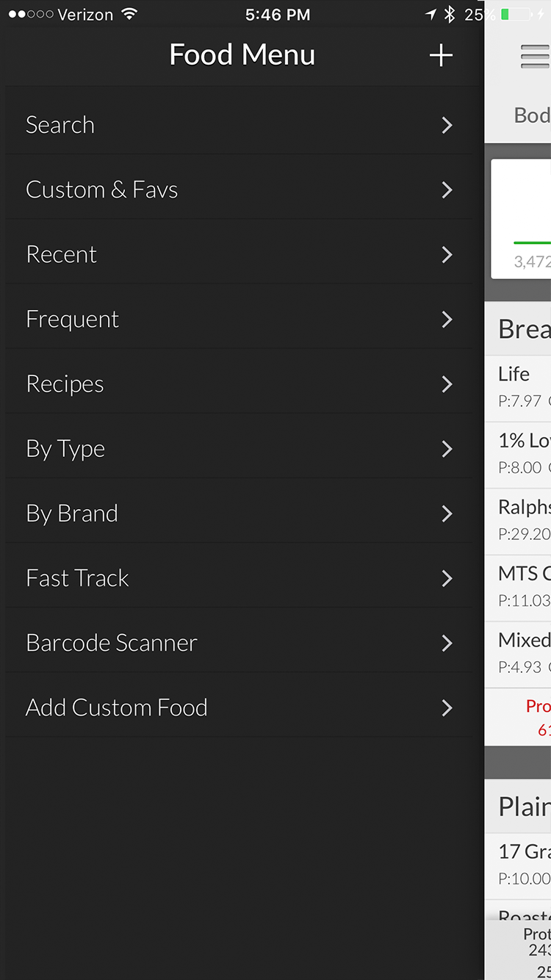Click the chevron next to Fast Track
This screenshot has width=551, height=980.
447,578
